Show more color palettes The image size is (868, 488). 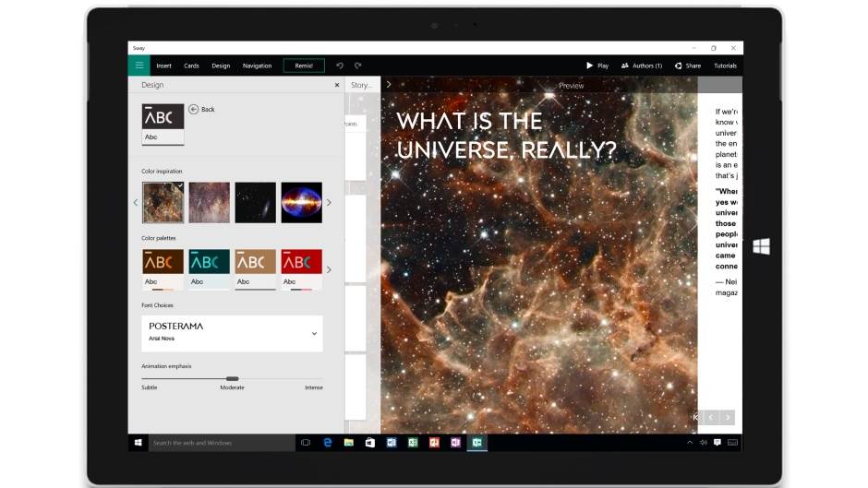tap(329, 270)
